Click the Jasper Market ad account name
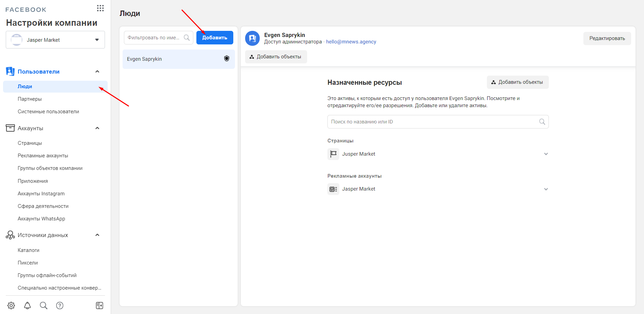The image size is (644, 314). pos(359,189)
